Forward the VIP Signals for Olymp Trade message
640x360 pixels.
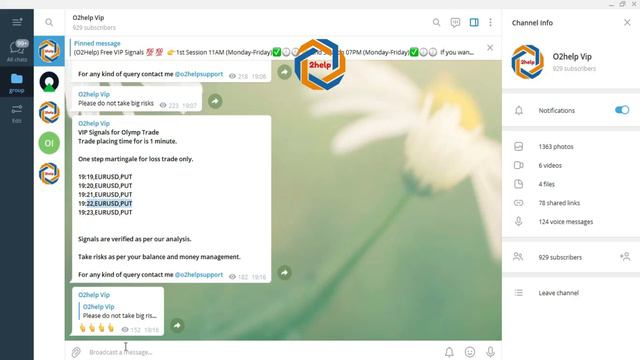tap(284, 272)
